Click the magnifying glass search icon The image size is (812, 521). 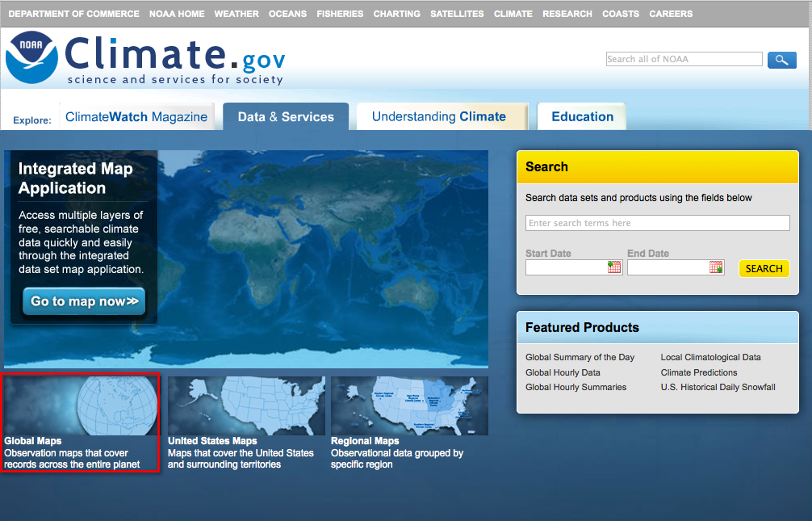point(781,59)
